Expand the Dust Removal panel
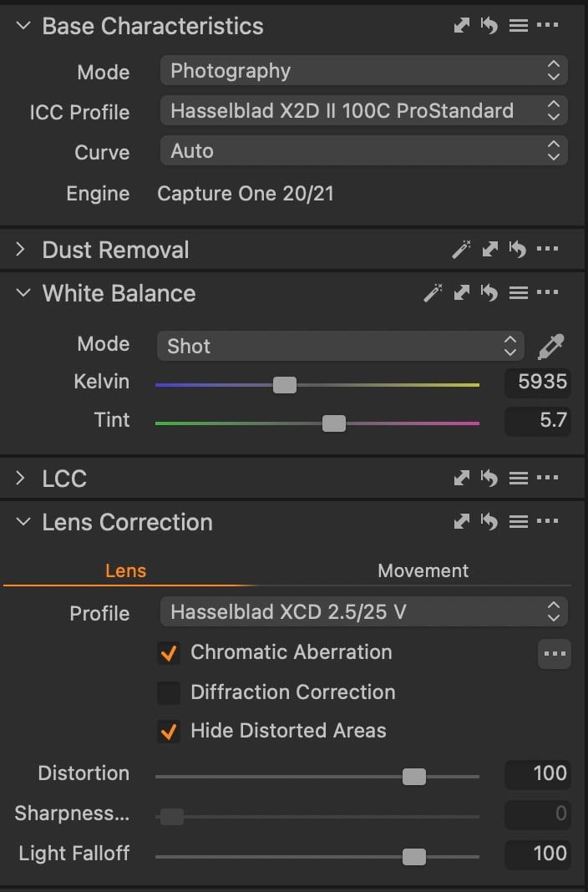 click(x=21, y=249)
